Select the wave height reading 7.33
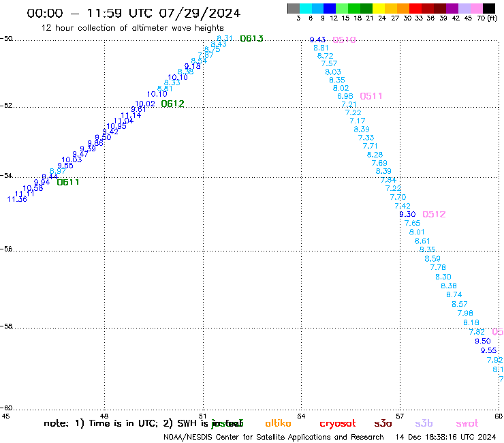 pyautogui.click(x=366, y=138)
